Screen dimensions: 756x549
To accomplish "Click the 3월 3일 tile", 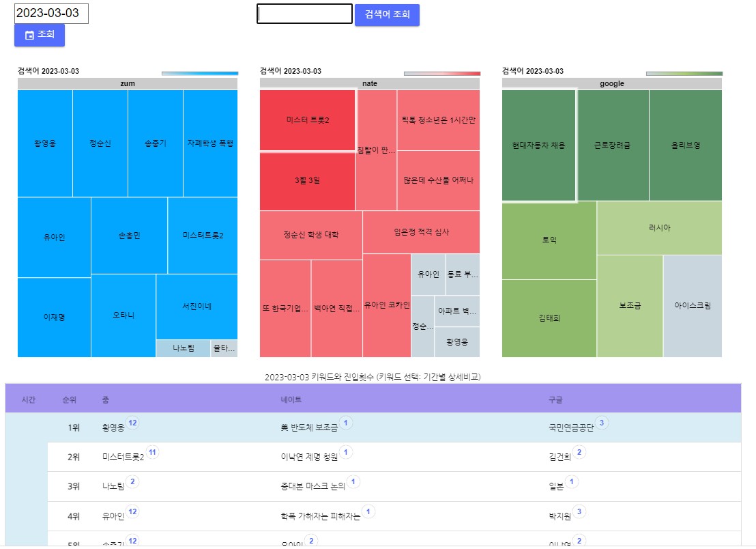I will 308,180.
